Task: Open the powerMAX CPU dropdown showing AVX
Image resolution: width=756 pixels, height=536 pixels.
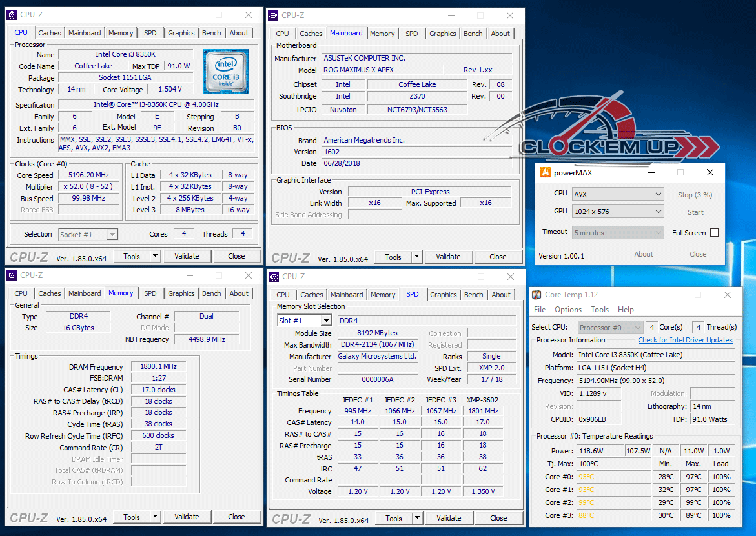Action: [618, 194]
